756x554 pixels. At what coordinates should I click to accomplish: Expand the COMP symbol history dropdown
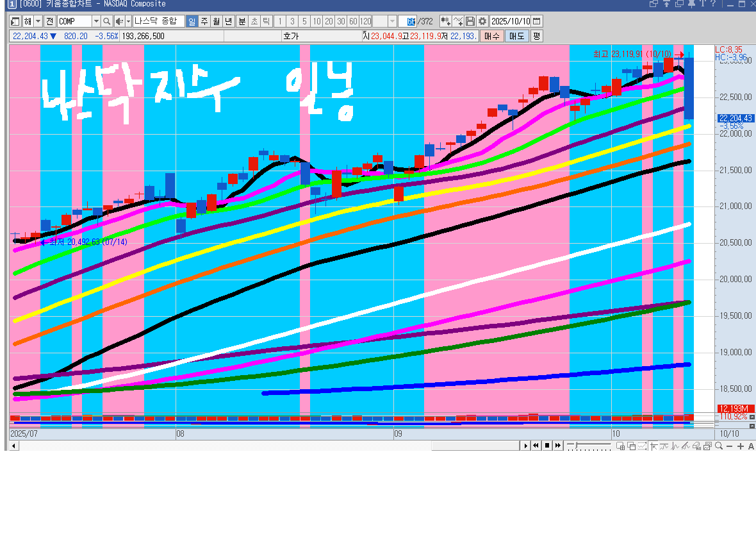point(96,21)
